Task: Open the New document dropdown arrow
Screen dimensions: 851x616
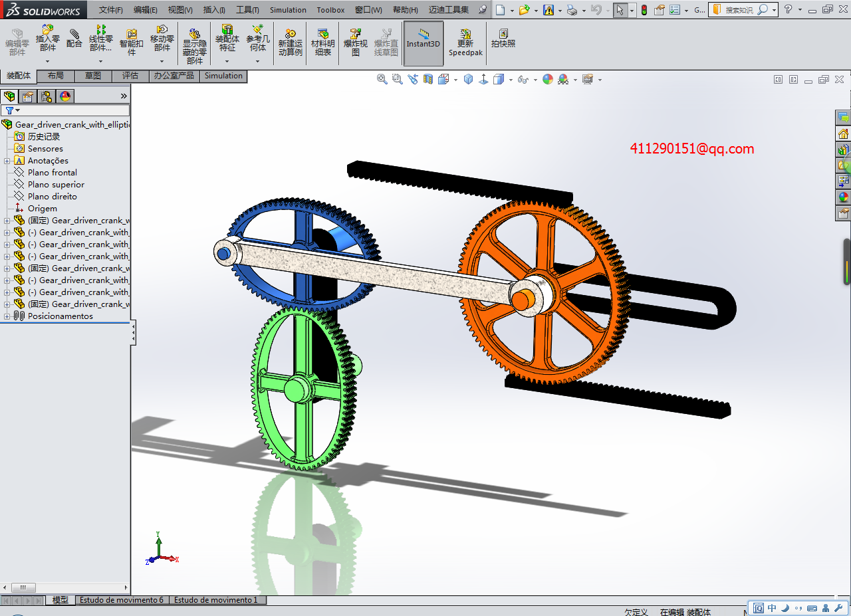Action: 511,10
